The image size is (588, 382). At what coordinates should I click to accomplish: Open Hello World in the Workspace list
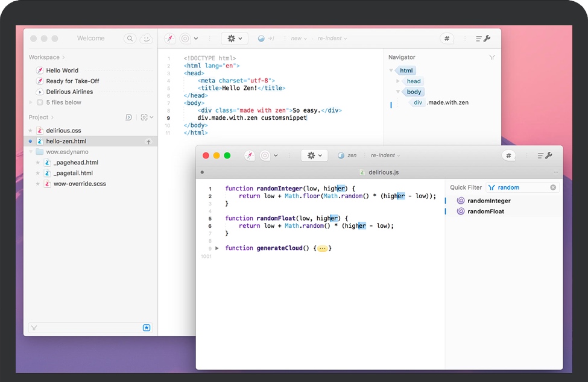(x=62, y=70)
